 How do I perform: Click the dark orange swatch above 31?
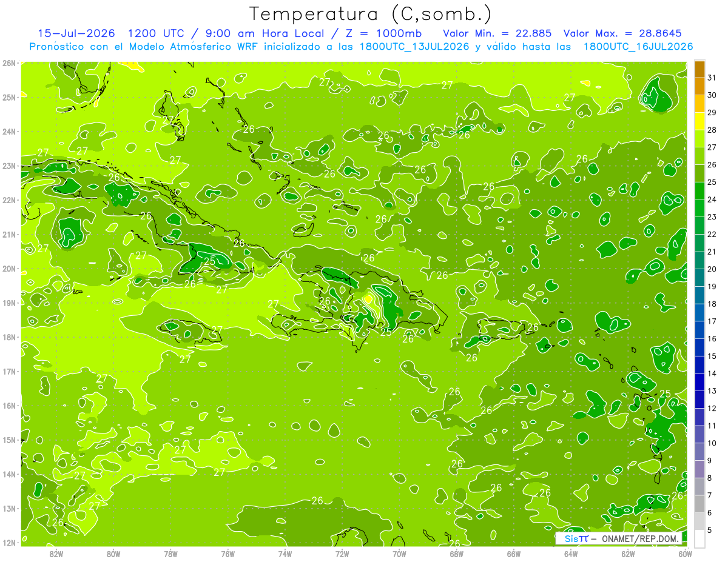pos(699,70)
